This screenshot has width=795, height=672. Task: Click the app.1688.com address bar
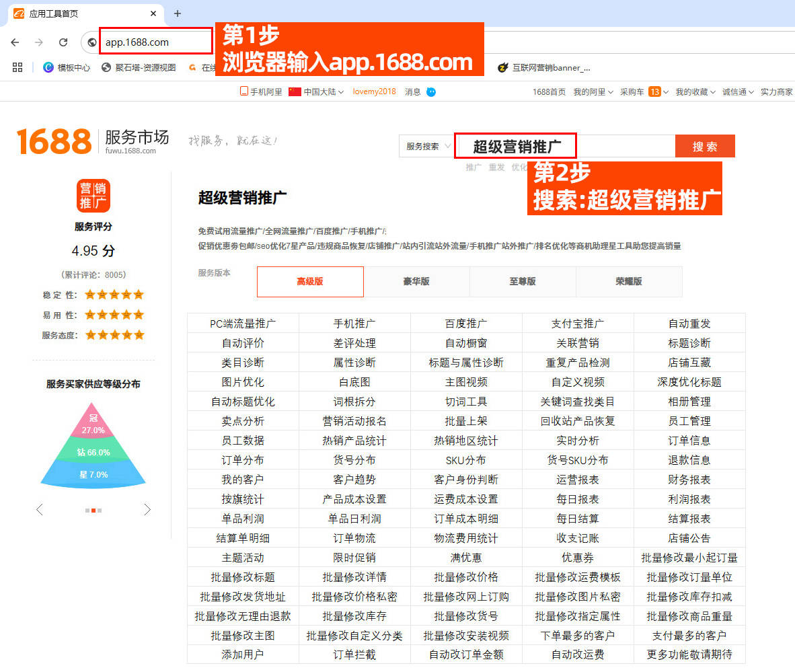click(156, 42)
